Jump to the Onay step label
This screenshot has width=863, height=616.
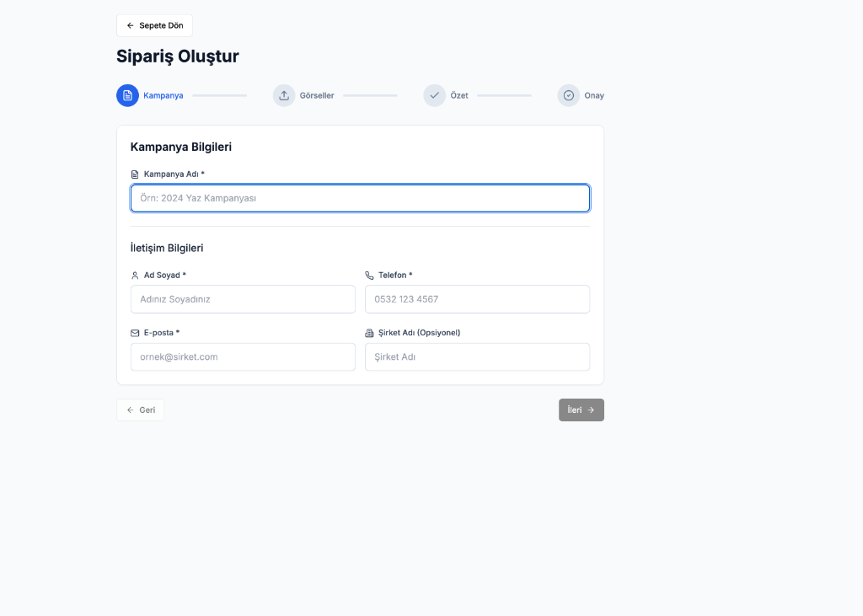tap(594, 96)
